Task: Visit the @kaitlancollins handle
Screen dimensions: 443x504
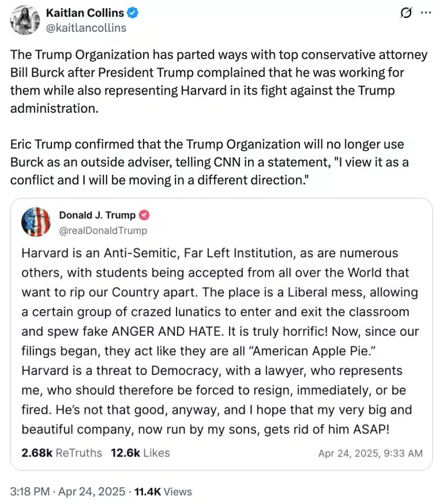Action: coord(86,28)
